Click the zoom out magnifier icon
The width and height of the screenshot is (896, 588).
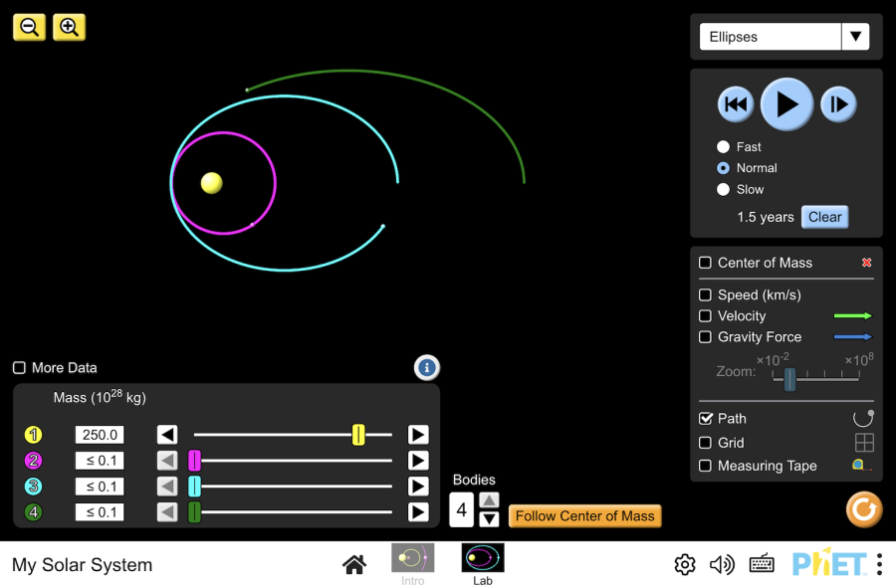(x=29, y=28)
